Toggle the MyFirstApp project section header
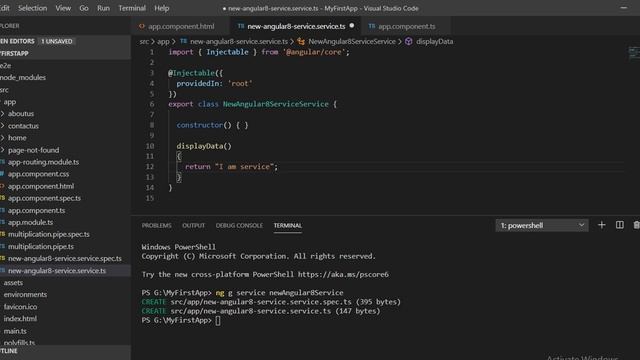 65,53
